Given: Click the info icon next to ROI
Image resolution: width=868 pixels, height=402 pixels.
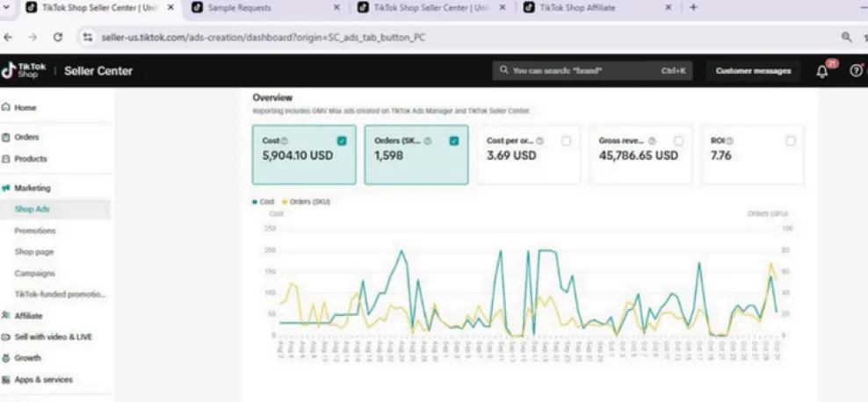Looking at the screenshot, I should [729, 141].
